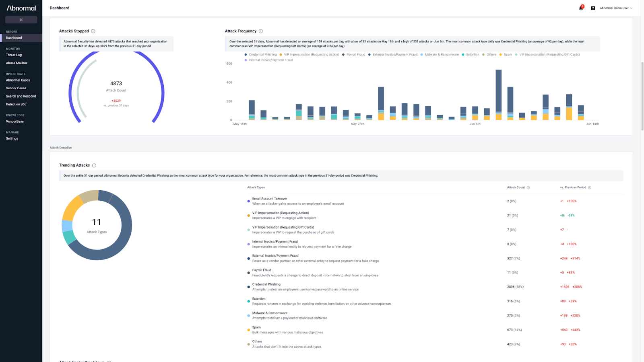This screenshot has width=644, height=362.
Task: Show info for Attack Frequency
Action: pos(261,31)
